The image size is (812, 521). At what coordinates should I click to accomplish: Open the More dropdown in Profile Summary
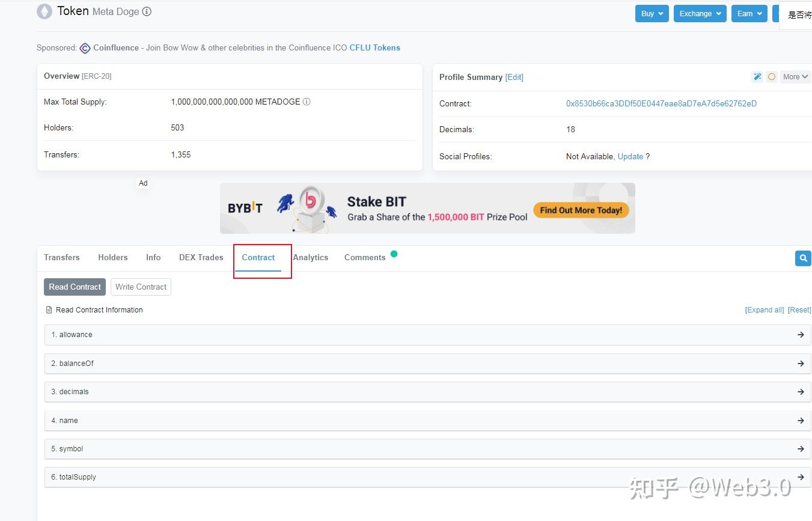795,77
